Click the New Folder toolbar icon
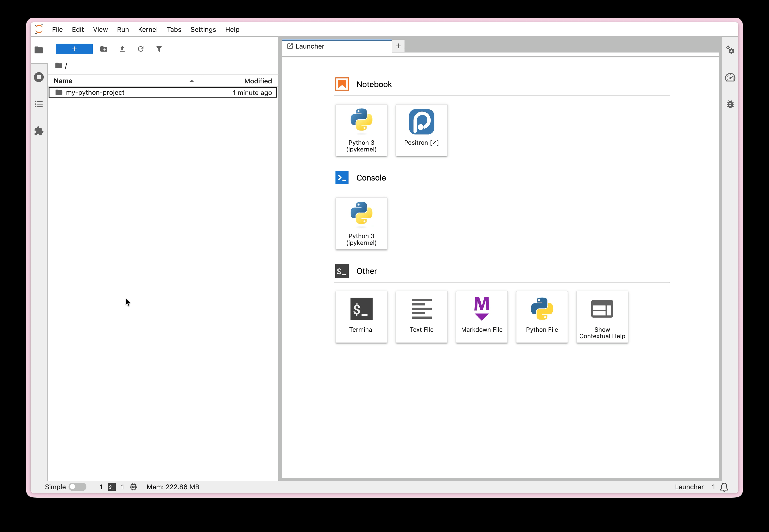 (104, 49)
